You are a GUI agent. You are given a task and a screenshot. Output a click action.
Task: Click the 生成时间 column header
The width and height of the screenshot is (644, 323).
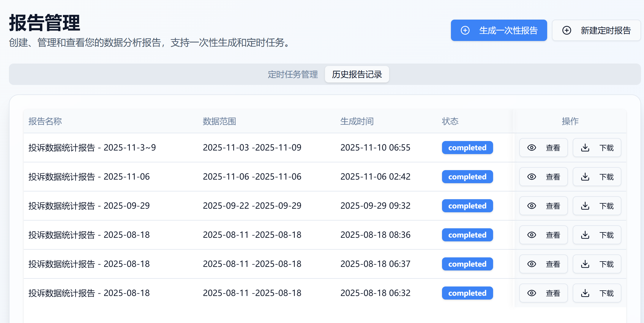tap(357, 121)
